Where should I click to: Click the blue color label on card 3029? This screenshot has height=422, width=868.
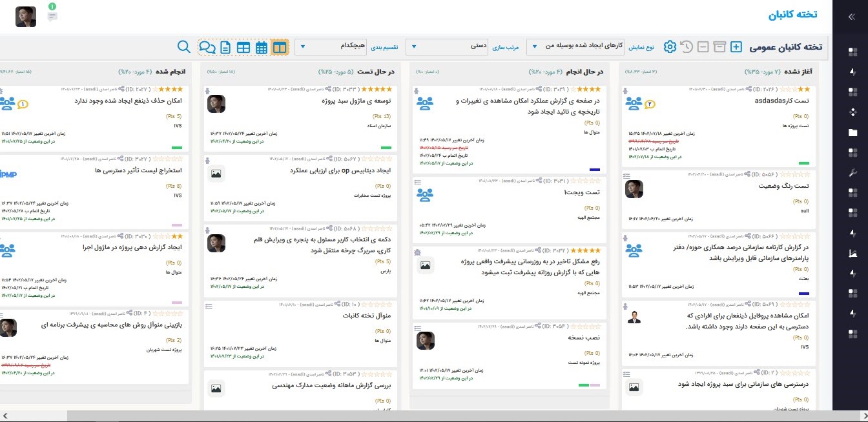pos(595,170)
